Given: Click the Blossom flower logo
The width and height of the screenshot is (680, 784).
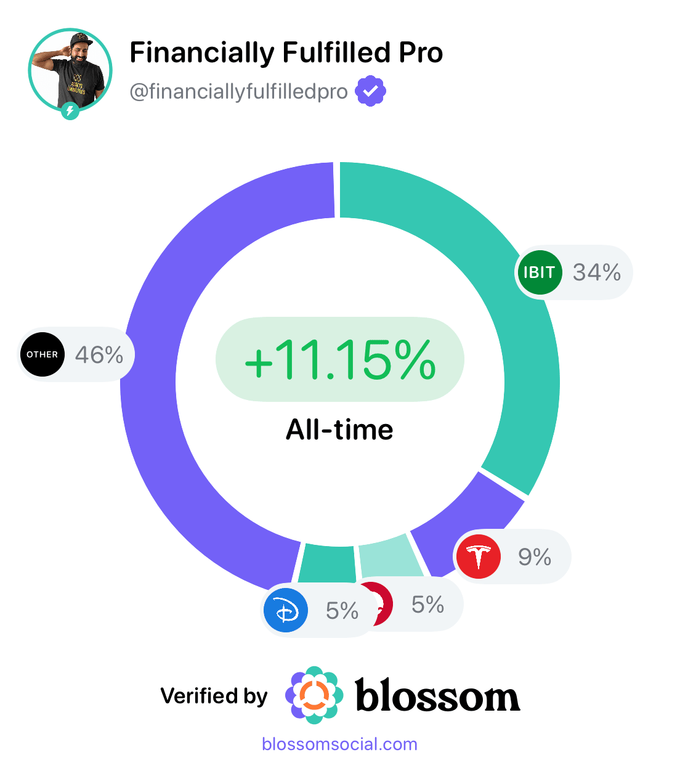Looking at the screenshot, I should coord(314,695).
